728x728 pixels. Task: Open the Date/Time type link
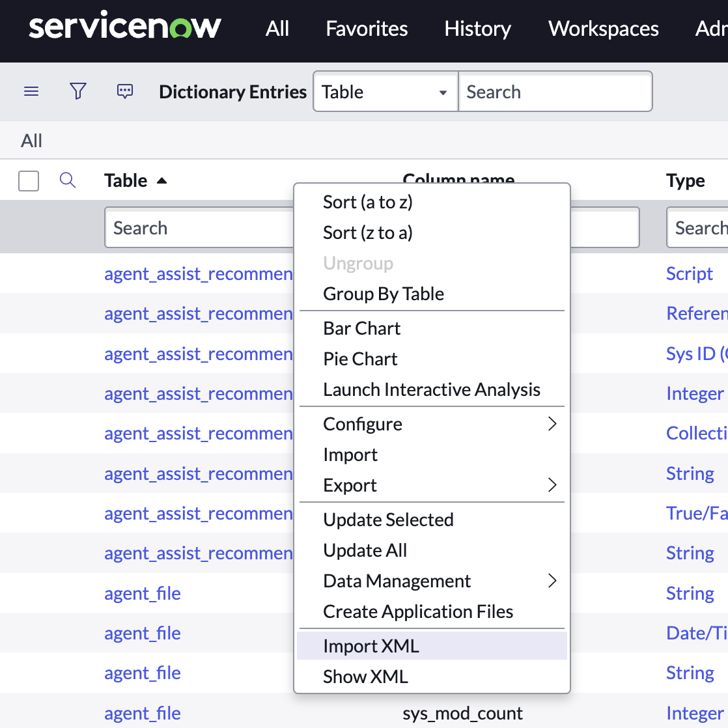(697, 633)
